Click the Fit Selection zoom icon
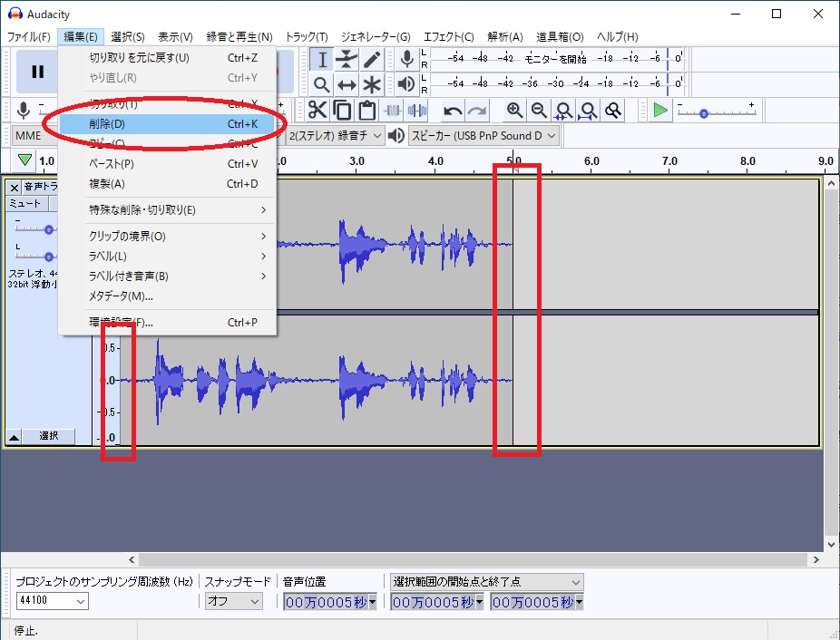Screen dimensions: 840x640 click(563, 111)
